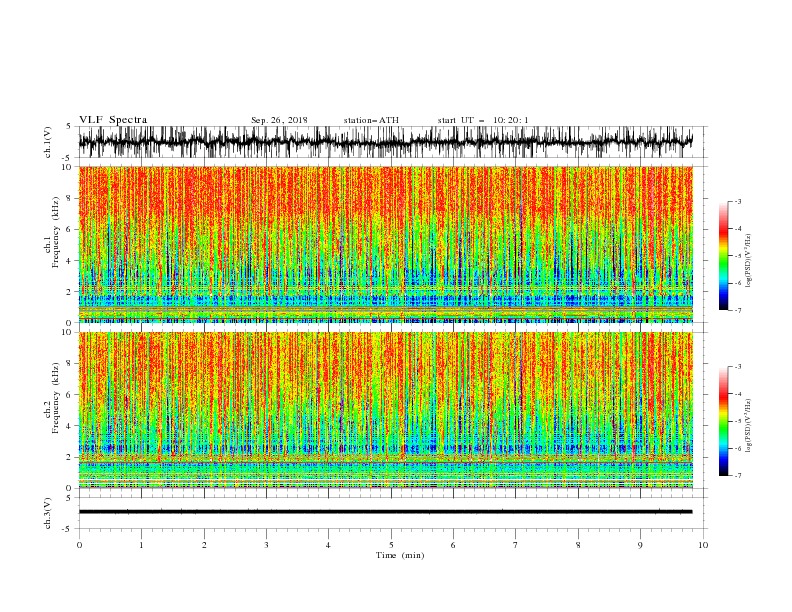The image size is (792, 612).
Task: Click time axis tick label "9"
Action: [x=640, y=545]
